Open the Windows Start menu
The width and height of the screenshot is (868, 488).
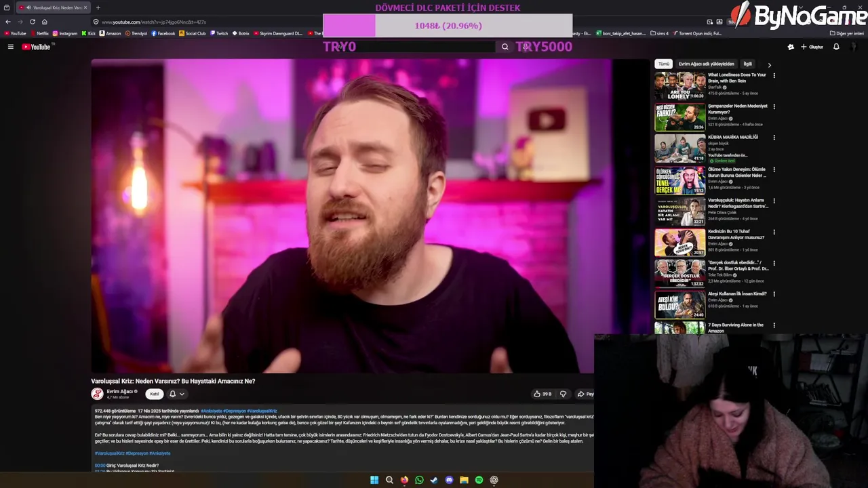pos(374,480)
